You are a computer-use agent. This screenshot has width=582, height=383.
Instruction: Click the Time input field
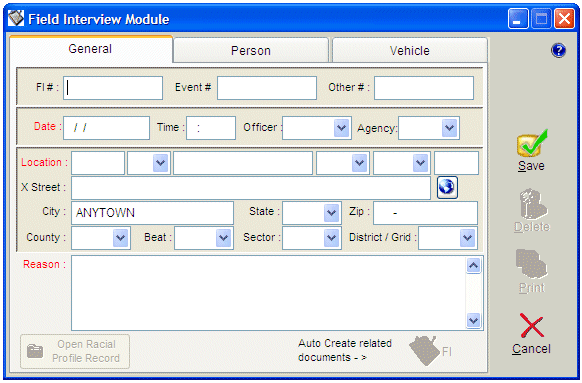tap(211, 128)
